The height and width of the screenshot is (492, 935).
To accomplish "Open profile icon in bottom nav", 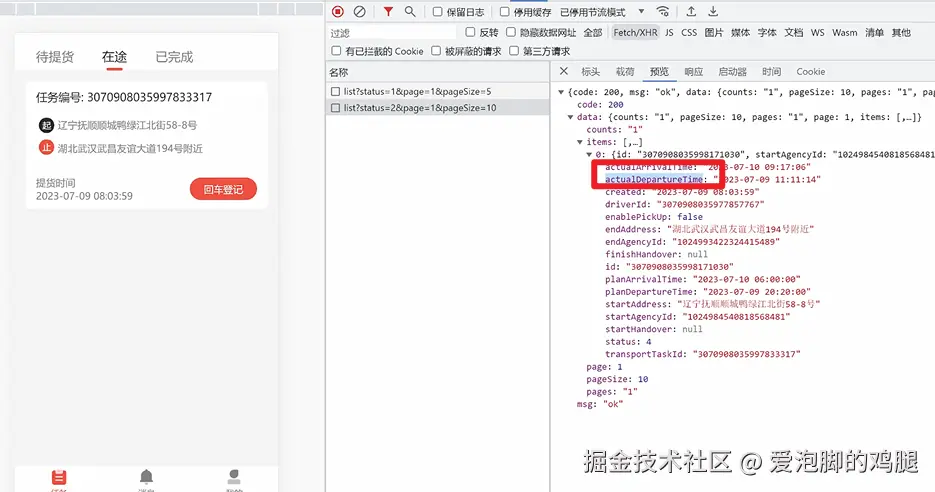I will (234, 478).
